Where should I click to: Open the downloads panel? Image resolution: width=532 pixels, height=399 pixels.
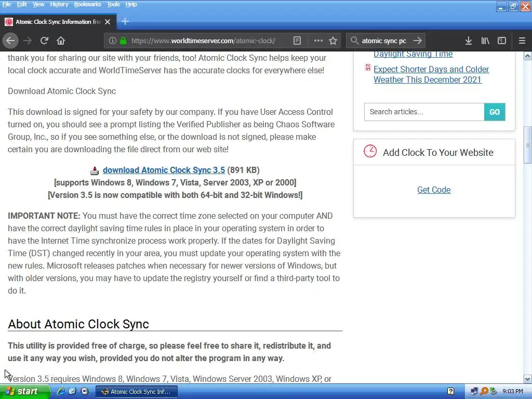469,41
